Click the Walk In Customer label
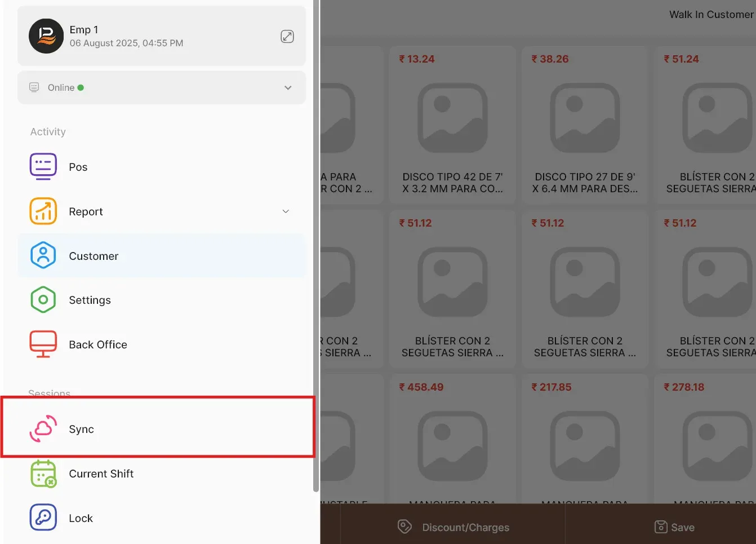The height and width of the screenshot is (544, 756). pos(711,15)
